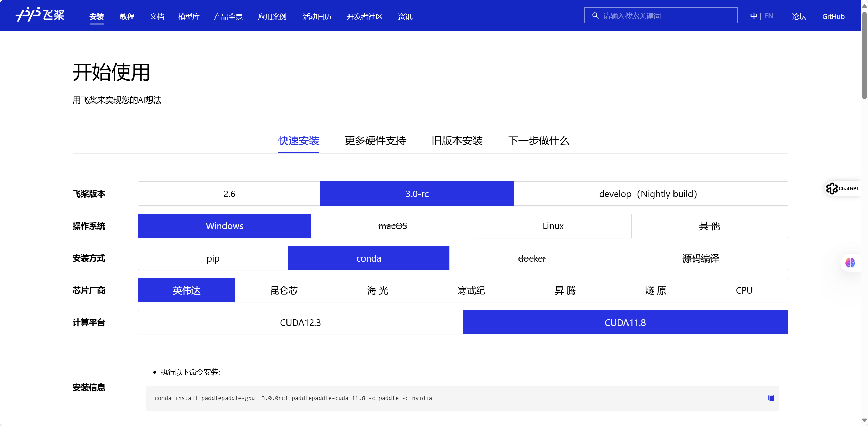Open the brain assistant floating icon
The width and height of the screenshot is (868, 426).
(x=850, y=263)
